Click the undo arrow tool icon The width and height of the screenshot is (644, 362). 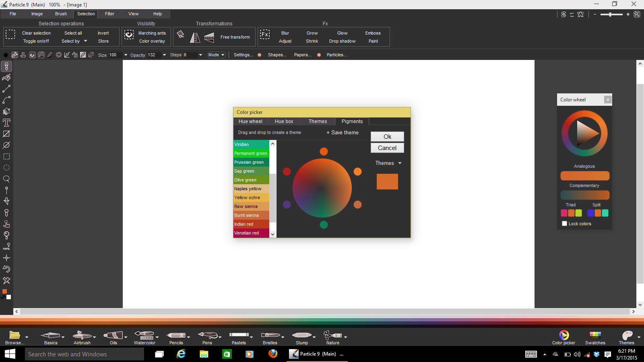6,269
